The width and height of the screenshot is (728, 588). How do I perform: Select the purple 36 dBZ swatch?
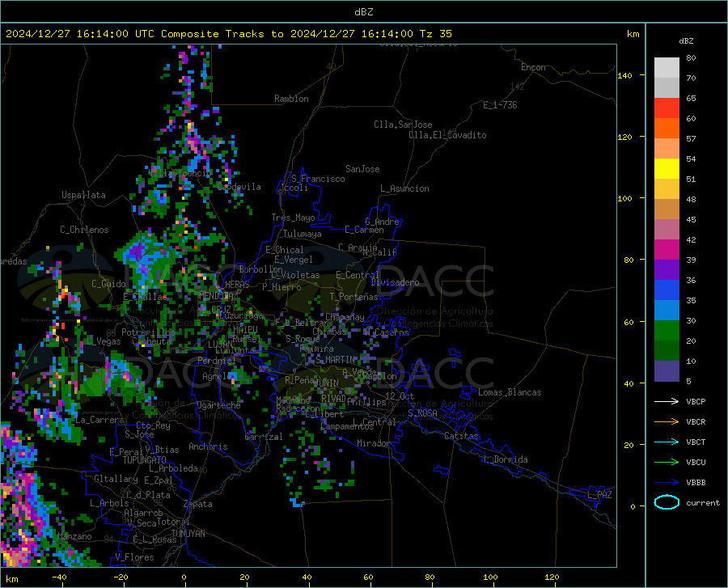(x=667, y=270)
